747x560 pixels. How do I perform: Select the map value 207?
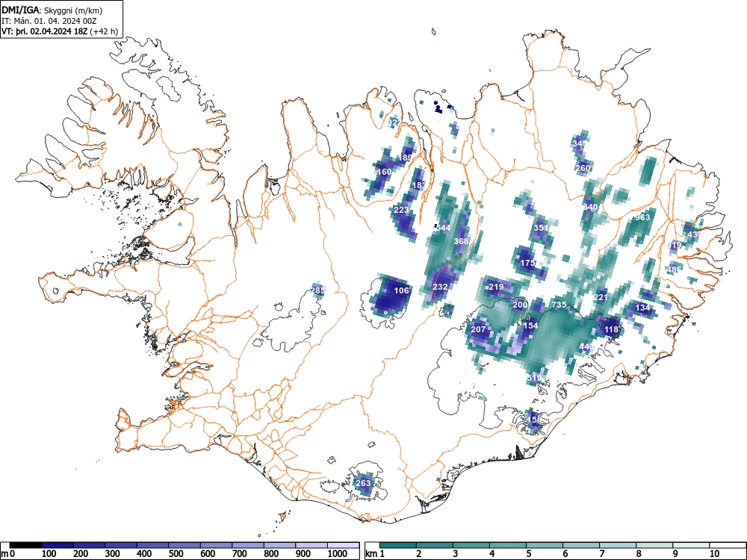[478, 329]
